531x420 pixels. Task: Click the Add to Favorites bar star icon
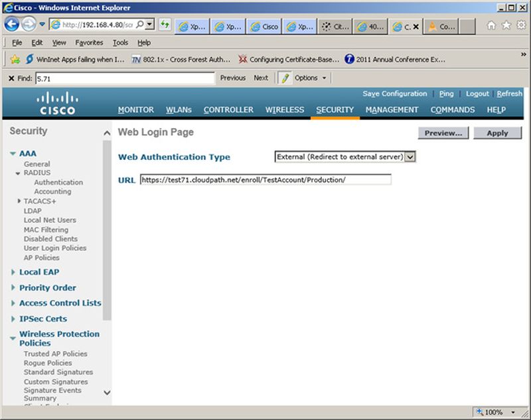coord(15,60)
